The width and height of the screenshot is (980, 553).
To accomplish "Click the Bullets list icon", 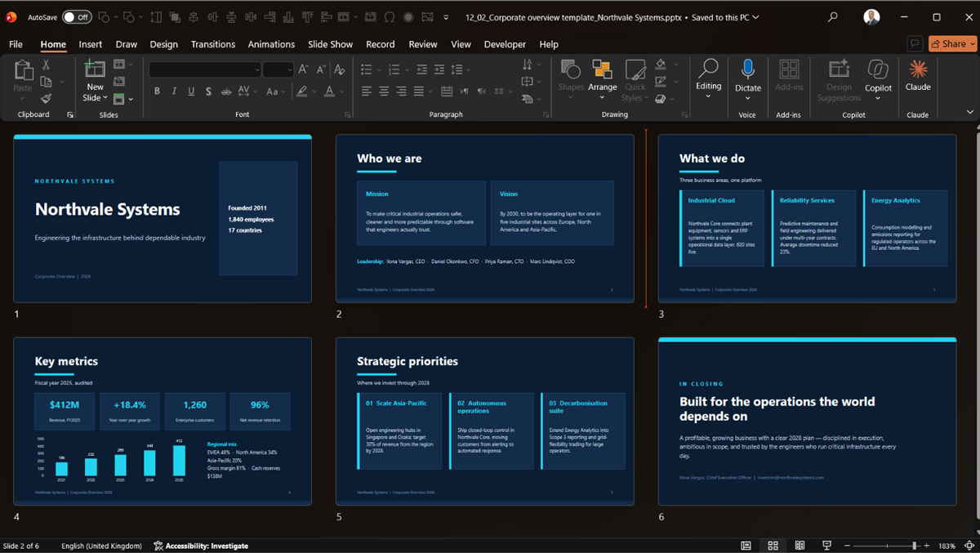I will (x=366, y=69).
